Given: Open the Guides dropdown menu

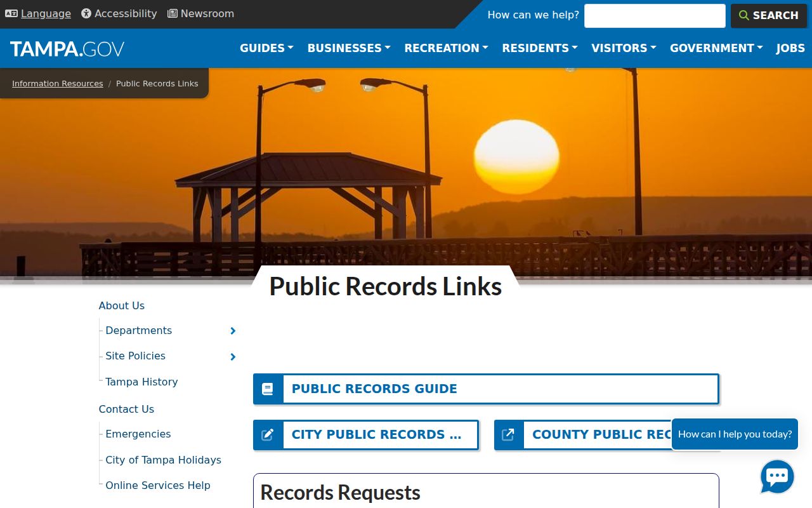Looking at the screenshot, I should click(266, 48).
